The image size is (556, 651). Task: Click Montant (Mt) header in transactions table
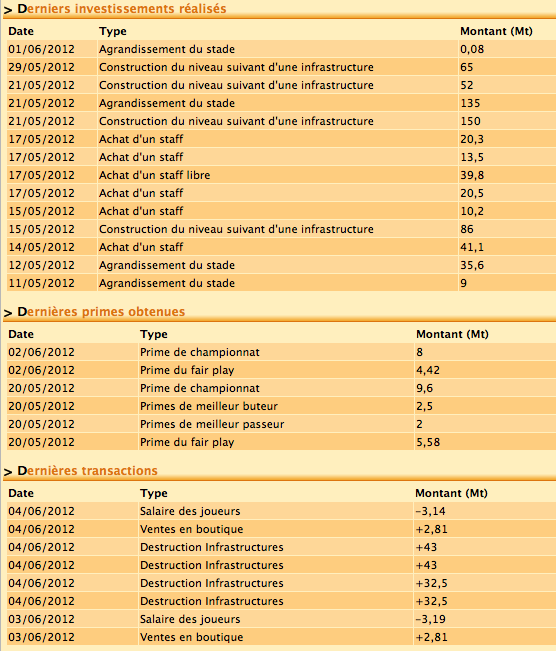tap(451, 493)
